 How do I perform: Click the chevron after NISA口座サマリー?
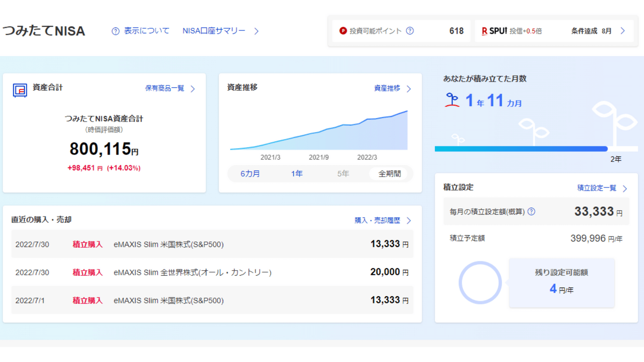pos(256,31)
